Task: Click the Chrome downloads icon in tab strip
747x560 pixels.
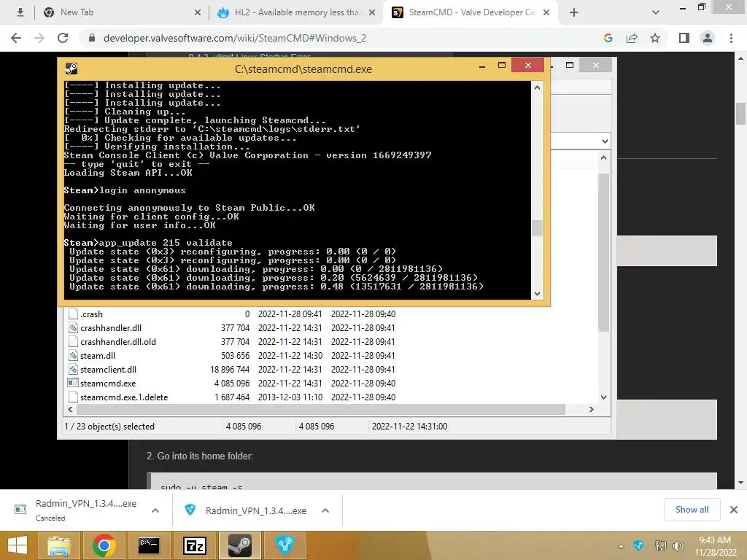Action: tap(20, 12)
